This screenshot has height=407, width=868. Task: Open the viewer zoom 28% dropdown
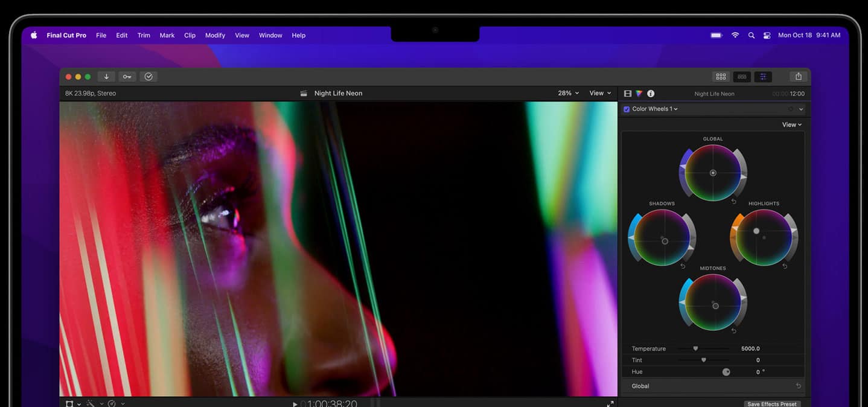click(x=568, y=93)
